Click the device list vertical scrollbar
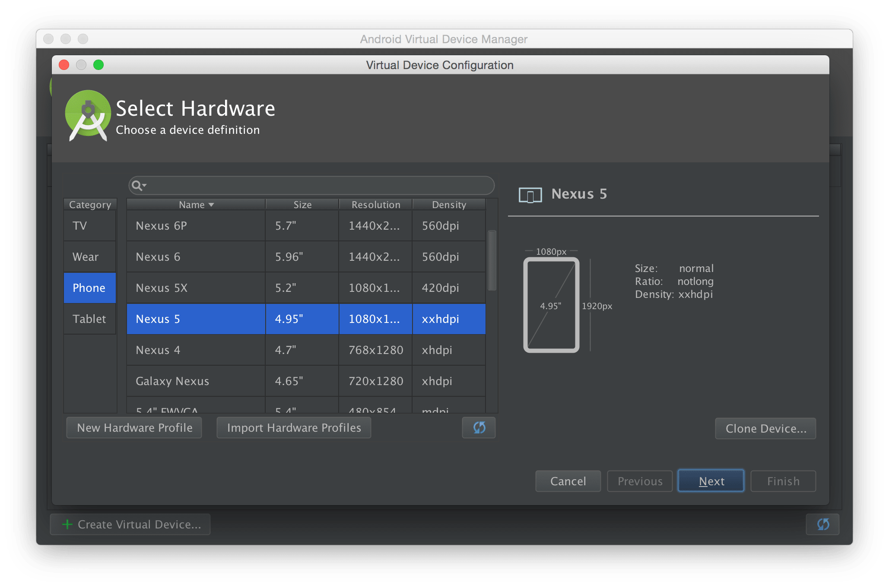Screen dimensions: 889x588 [x=492, y=261]
